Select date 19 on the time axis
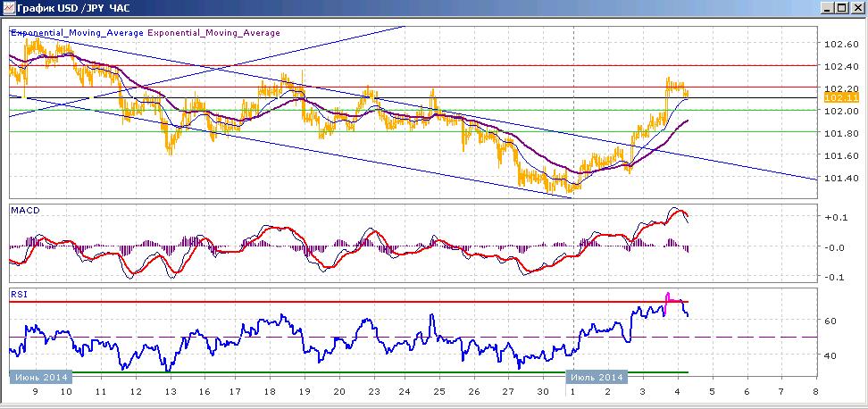This screenshot has width=868, height=409. [x=305, y=392]
